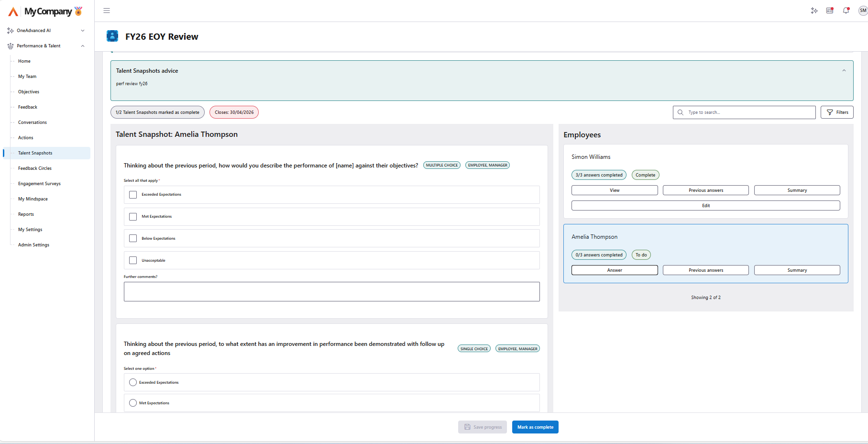Screen dimensions: 868x444
Task: Click the search magnifier icon
Action: tap(681, 112)
